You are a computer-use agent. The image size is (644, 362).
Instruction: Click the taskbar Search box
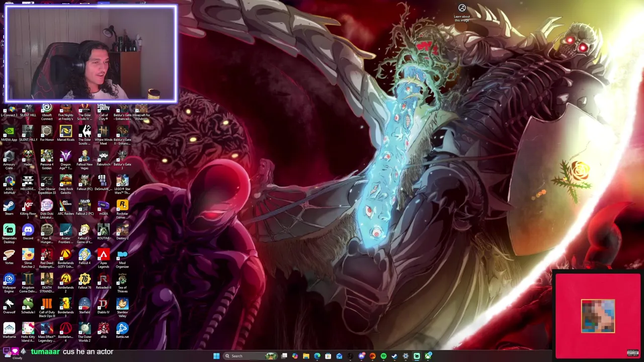(252, 356)
